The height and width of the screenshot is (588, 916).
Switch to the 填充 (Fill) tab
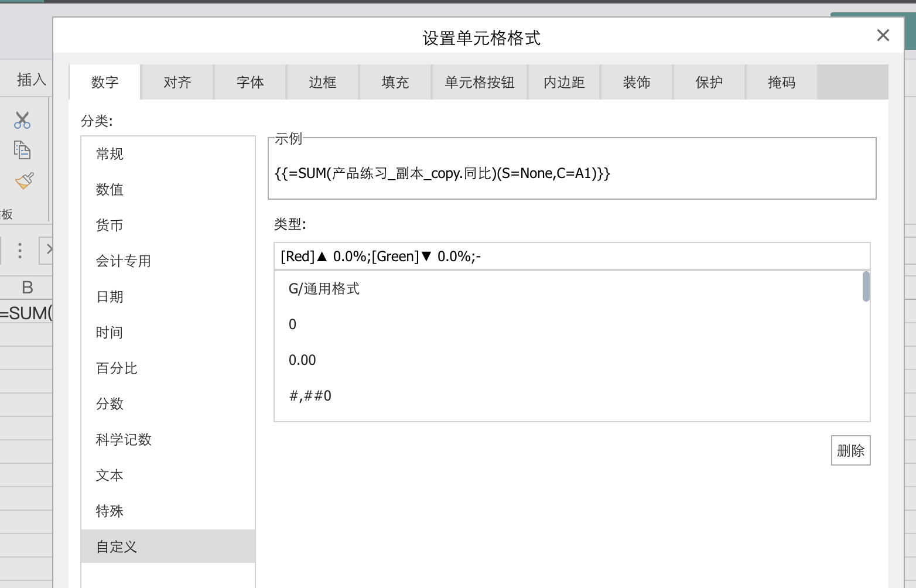point(394,82)
